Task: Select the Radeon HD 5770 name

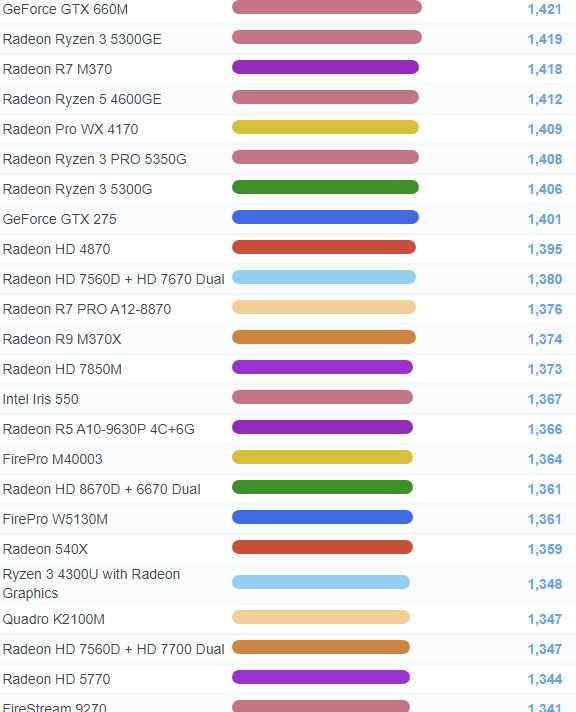Action: 56,679
